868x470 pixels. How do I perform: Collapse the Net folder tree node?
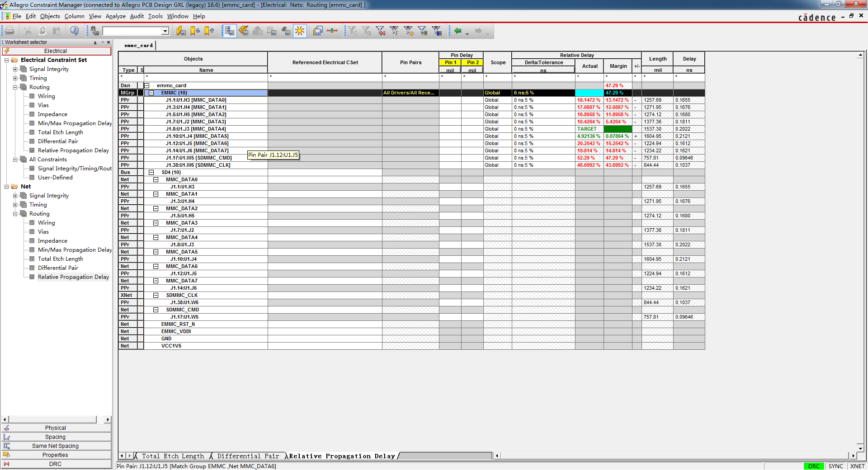6,187
